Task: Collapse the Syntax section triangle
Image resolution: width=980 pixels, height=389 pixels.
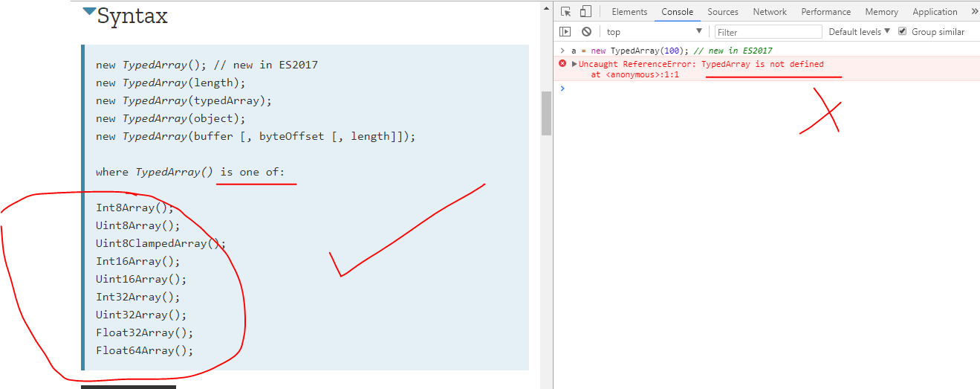Action: coord(89,11)
